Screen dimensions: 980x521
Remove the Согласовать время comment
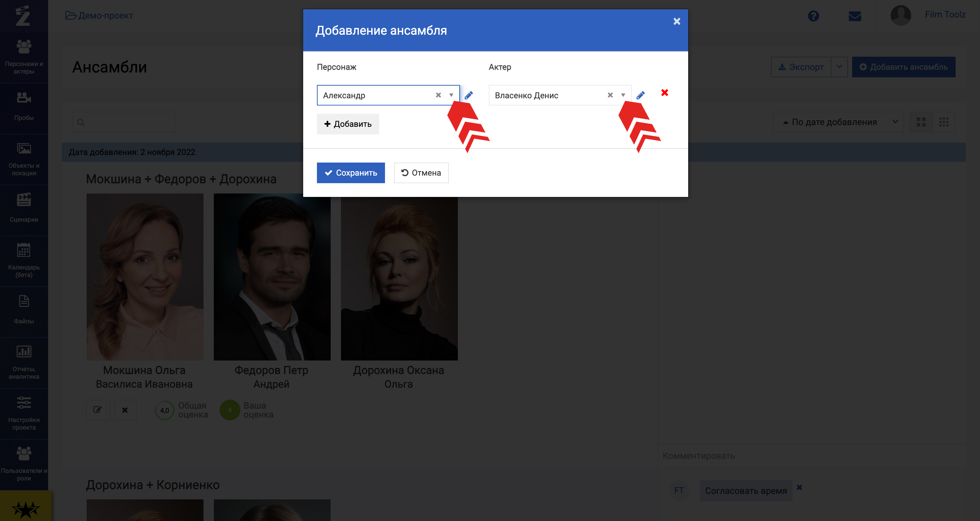pos(799,488)
